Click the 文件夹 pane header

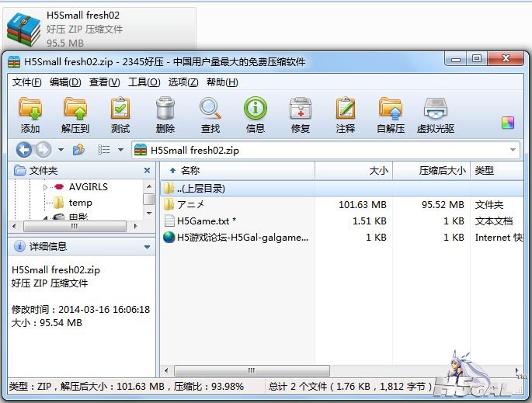82,170
